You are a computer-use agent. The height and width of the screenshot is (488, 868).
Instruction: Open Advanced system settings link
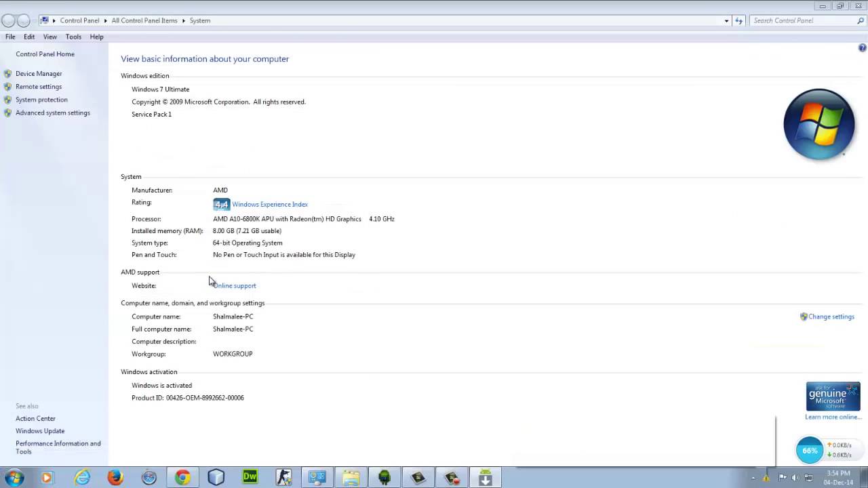click(x=53, y=113)
